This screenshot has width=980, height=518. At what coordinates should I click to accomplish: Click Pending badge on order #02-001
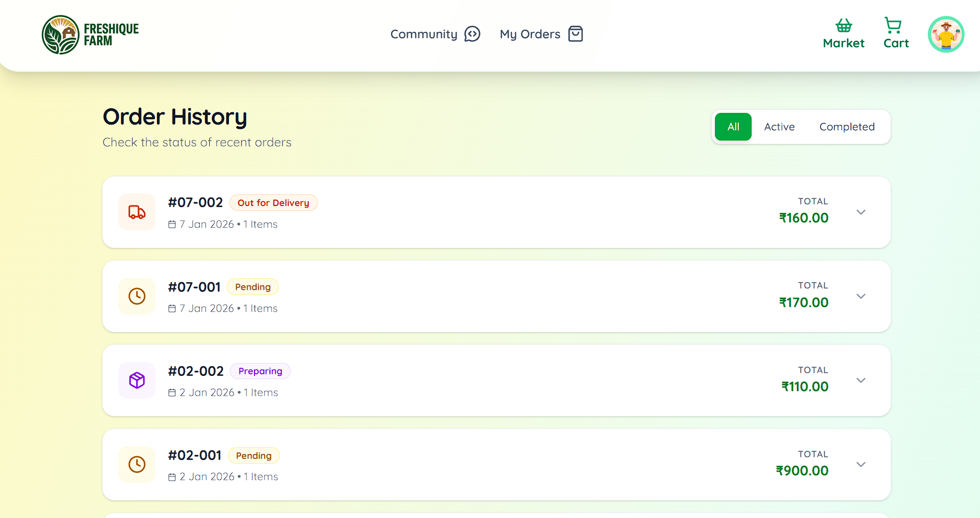(x=254, y=456)
